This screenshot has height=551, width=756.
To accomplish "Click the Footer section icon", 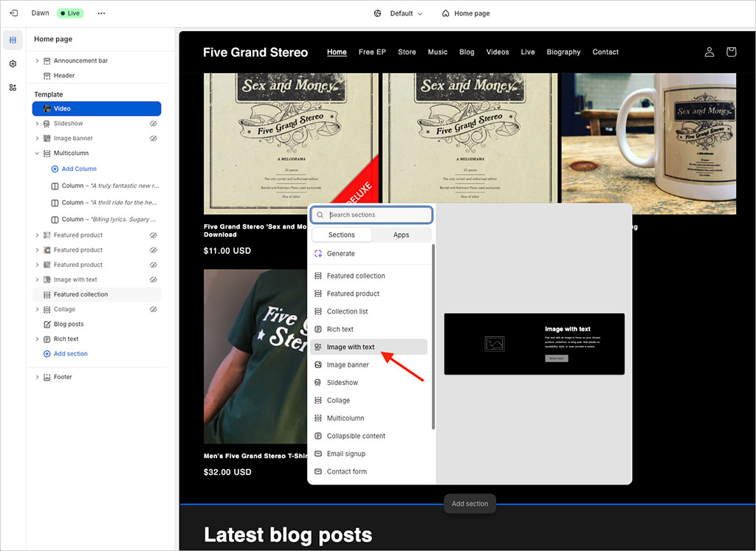I will tap(47, 377).
